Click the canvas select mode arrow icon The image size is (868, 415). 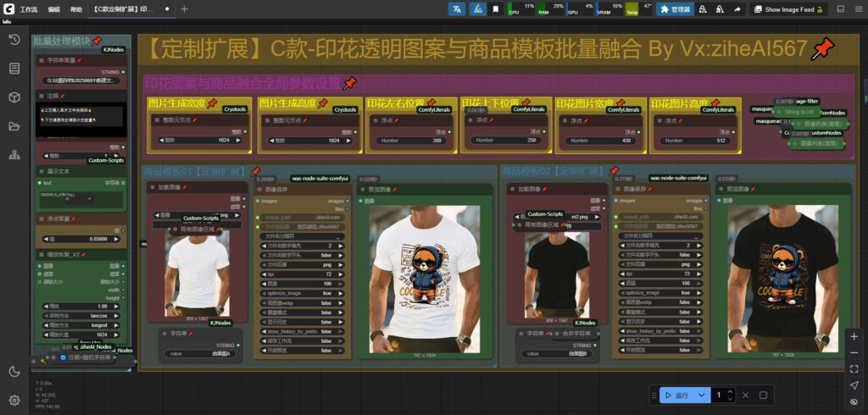coord(854,385)
